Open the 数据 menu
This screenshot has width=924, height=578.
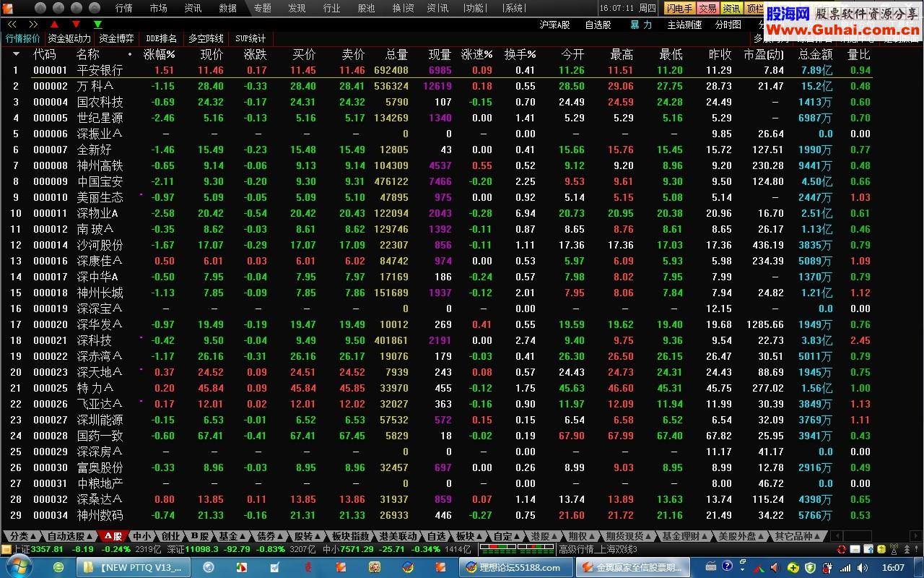point(228,8)
